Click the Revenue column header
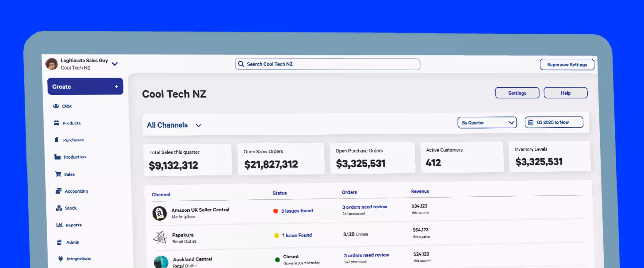This screenshot has width=644, height=268. coord(420,191)
